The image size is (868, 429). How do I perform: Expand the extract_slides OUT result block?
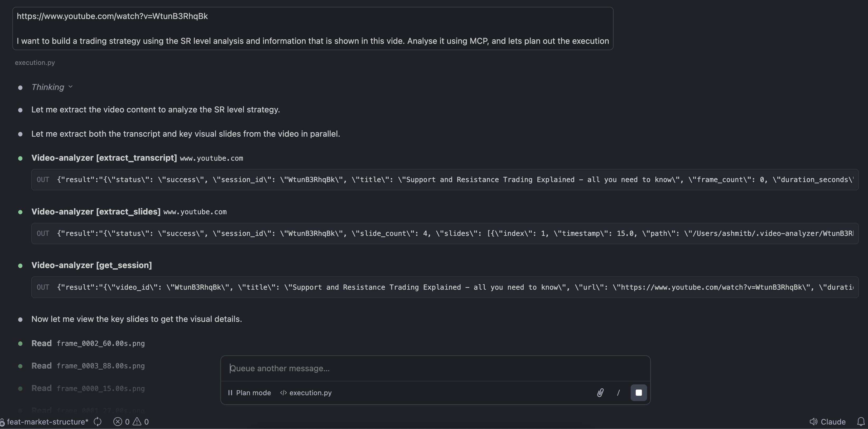pyautogui.click(x=445, y=233)
